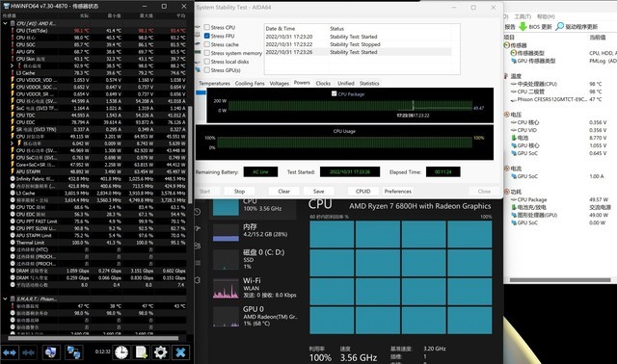This screenshot has height=364, width=617.
Task: Close sensors with the blue X icon
Action: point(180,352)
